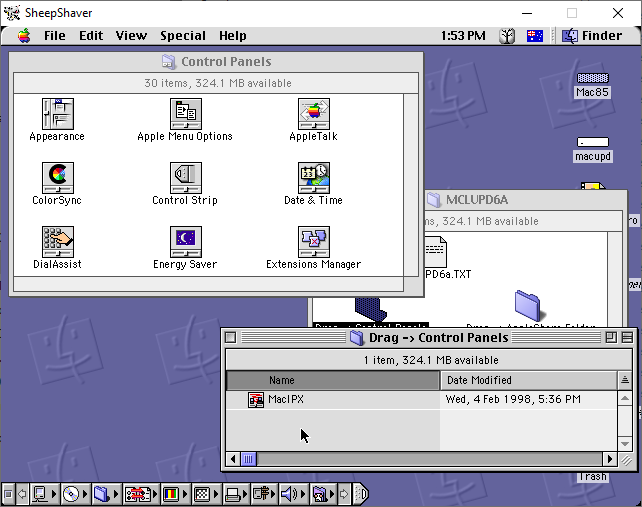This screenshot has height=507, width=642.
Task: Open the Printer selector control strip module
Action: [237, 494]
